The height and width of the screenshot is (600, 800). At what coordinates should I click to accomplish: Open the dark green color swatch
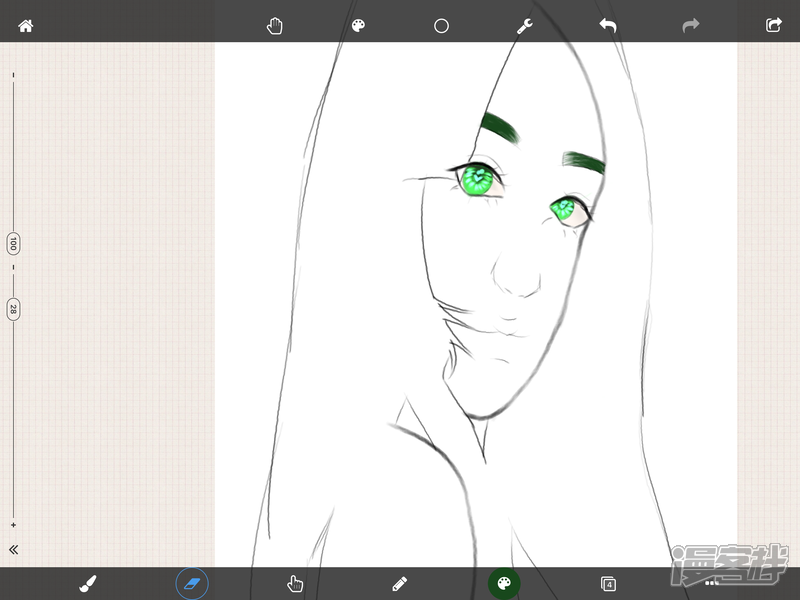pos(504,583)
